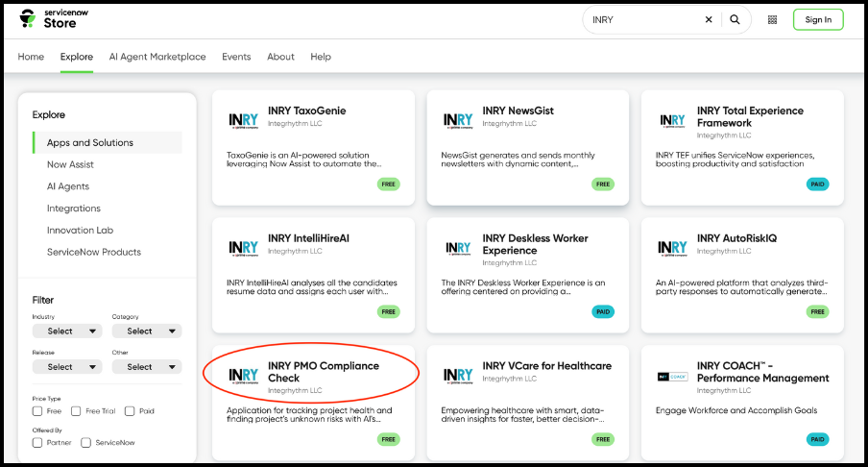Click the INRY Deskless Worker Experience logo

458,248
